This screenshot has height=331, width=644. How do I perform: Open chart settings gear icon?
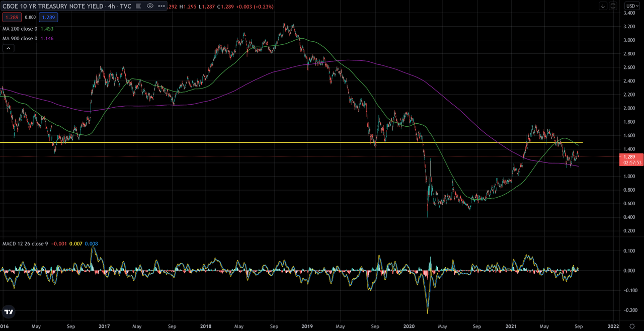point(632,326)
